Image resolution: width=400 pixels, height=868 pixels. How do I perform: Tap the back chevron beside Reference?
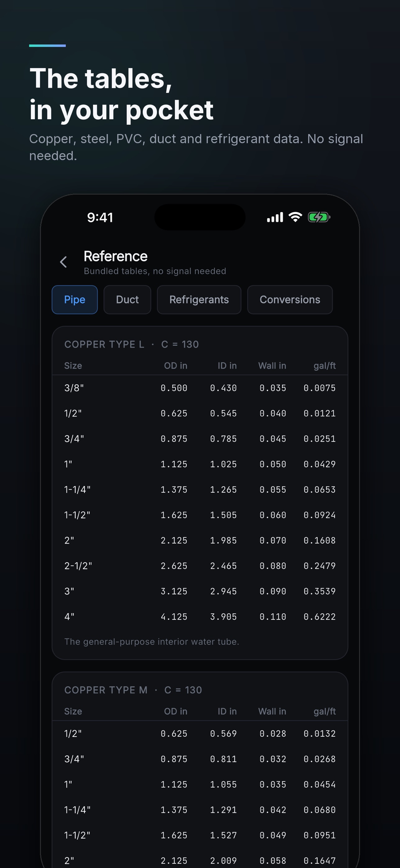click(x=63, y=262)
